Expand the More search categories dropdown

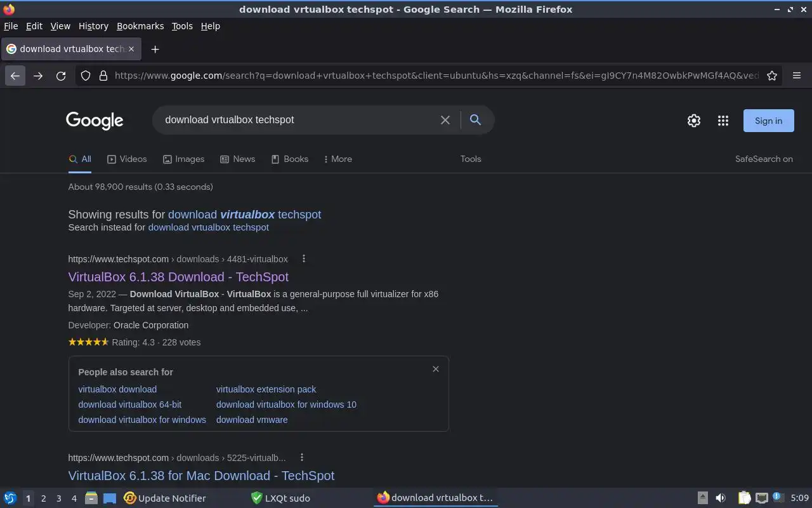(337, 159)
